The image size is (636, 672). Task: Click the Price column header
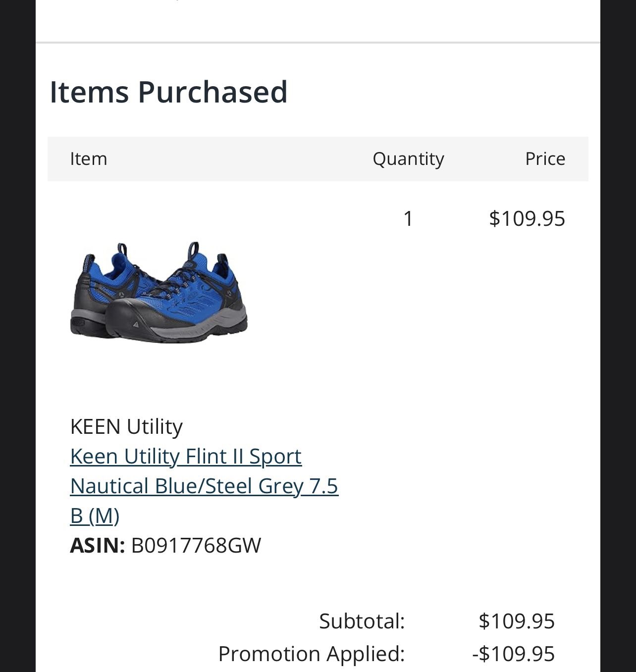tap(545, 159)
